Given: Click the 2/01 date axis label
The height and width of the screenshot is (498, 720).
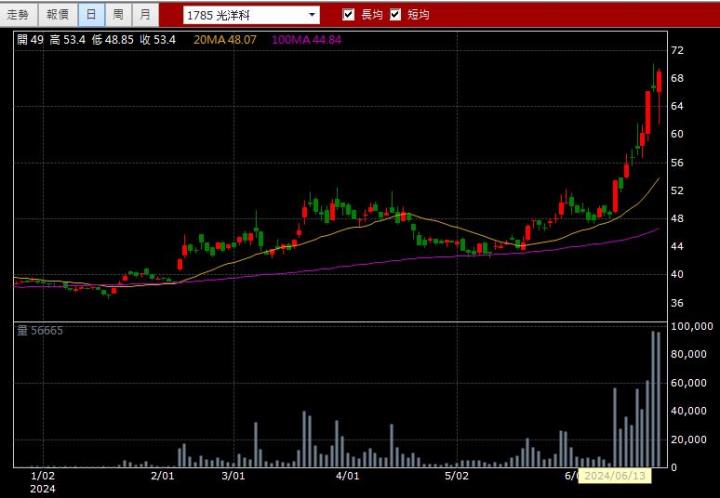Looking at the screenshot, I should 162,477.
